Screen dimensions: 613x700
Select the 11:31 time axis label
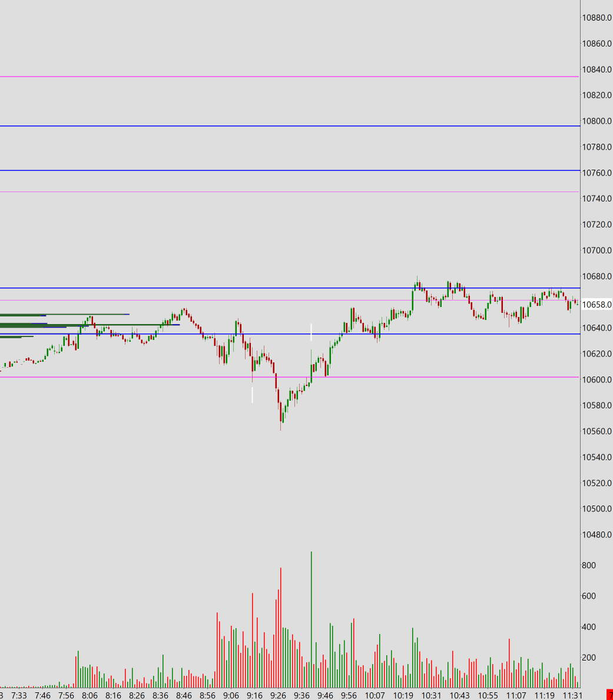coord(573,695)
